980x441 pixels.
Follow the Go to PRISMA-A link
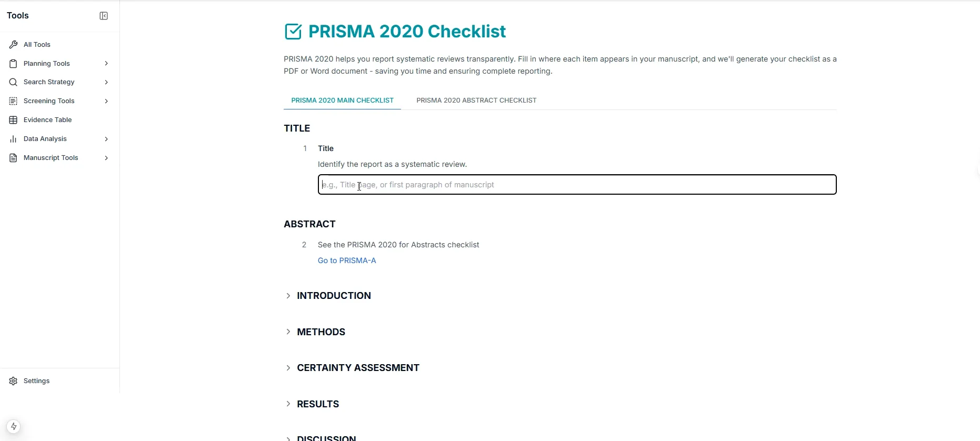point(347,260)
